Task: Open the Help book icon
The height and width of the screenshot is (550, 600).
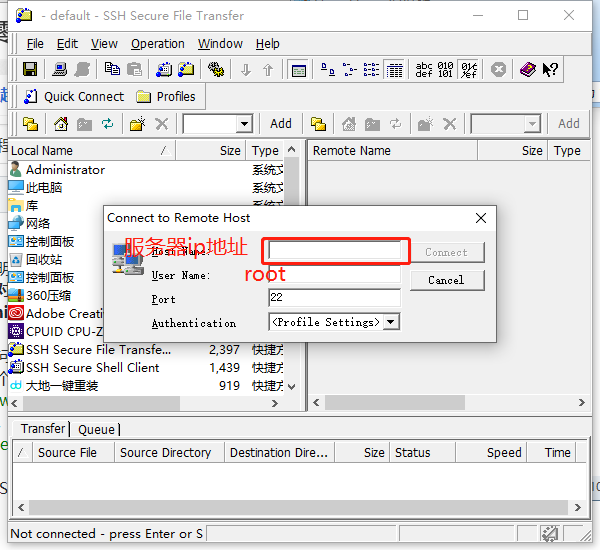Action: (x=528, y=70)
